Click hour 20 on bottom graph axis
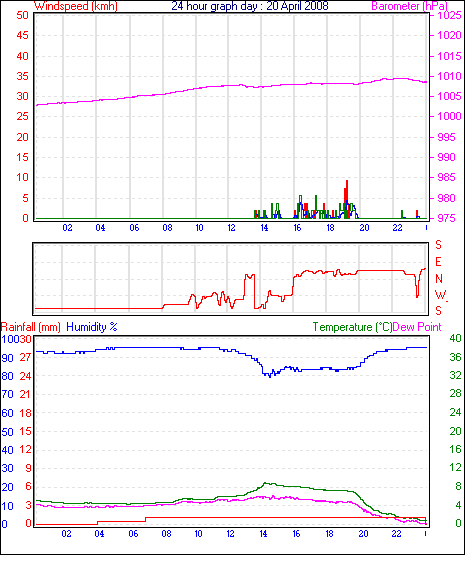The width and height of the screenshot is (466, 563). (x=363, y=534)
